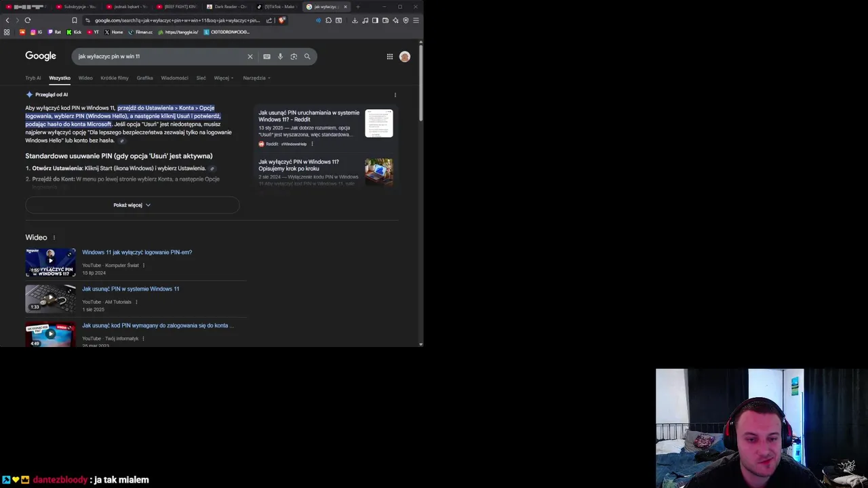Select the Wszystko results tab
868x488 pixels.
click(x=60, y=78)
